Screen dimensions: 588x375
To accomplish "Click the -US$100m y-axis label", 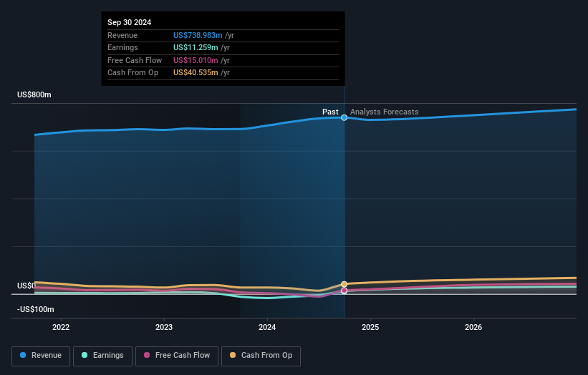I will coord(36,309).
